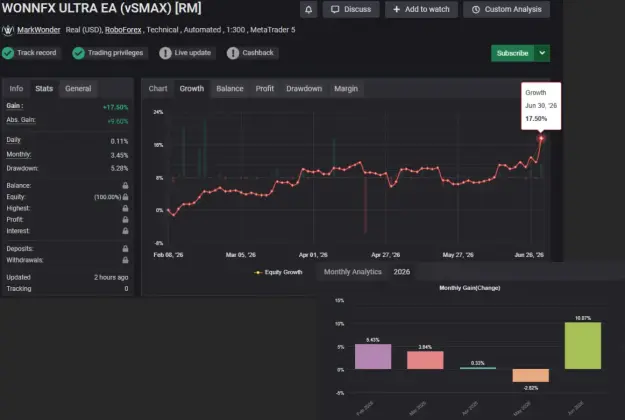Select the Margin chart tab
Viewport: 625px width, 420px height.
346,88
